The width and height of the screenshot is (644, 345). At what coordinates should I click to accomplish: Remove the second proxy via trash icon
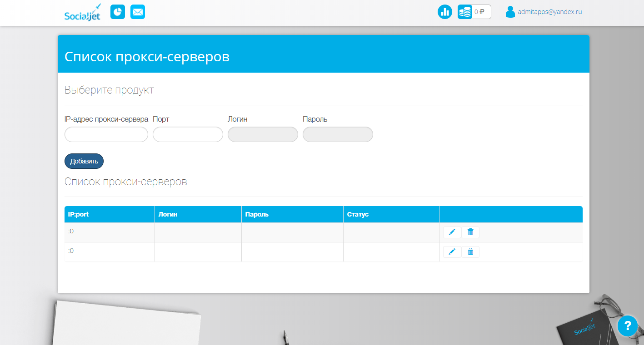[x=470, y=251]
